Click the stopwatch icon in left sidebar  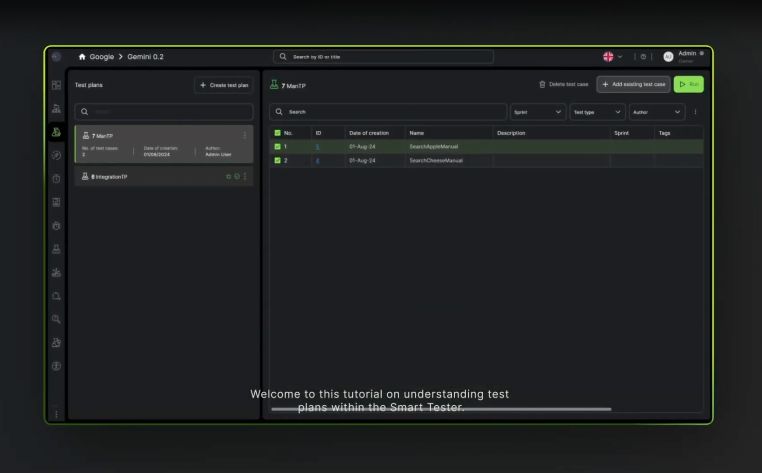pyautogui.click(x=56, y=179)
